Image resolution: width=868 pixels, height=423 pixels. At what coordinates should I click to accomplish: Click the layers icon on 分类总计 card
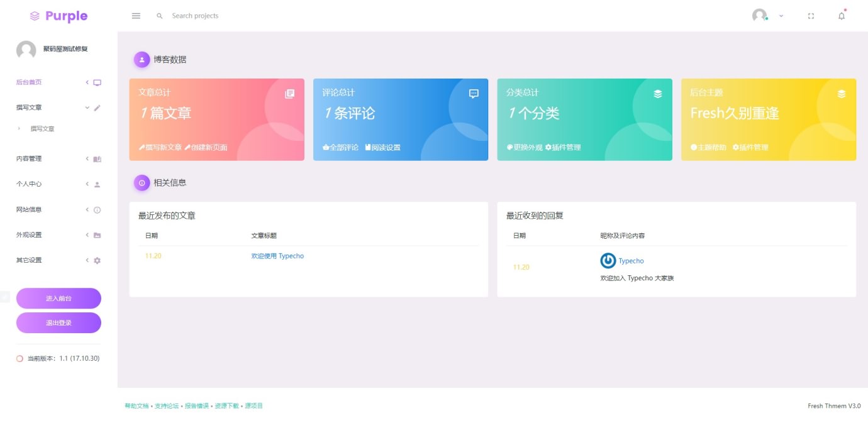click(657, 93)
